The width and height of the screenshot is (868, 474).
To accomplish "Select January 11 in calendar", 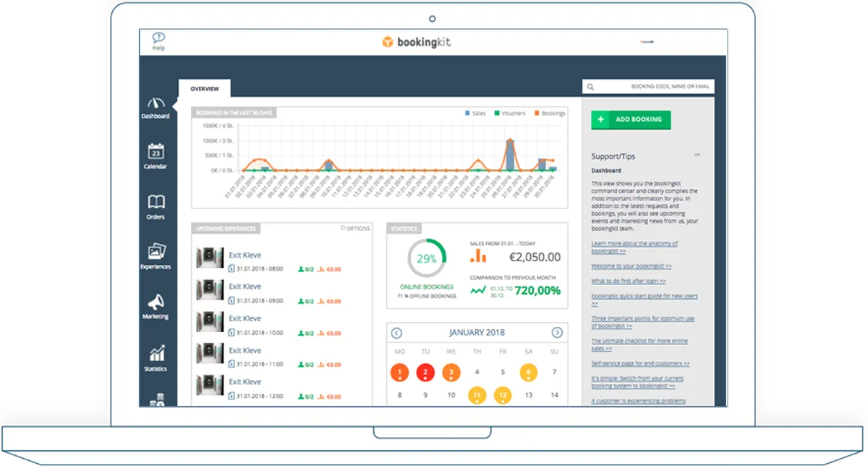I will pyautogui.click(x=477, y=396).
